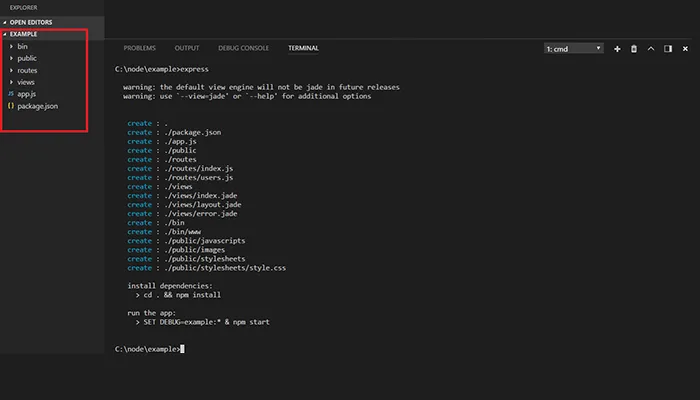
Task: Kill terminal using trash icon
Action: 633,49
